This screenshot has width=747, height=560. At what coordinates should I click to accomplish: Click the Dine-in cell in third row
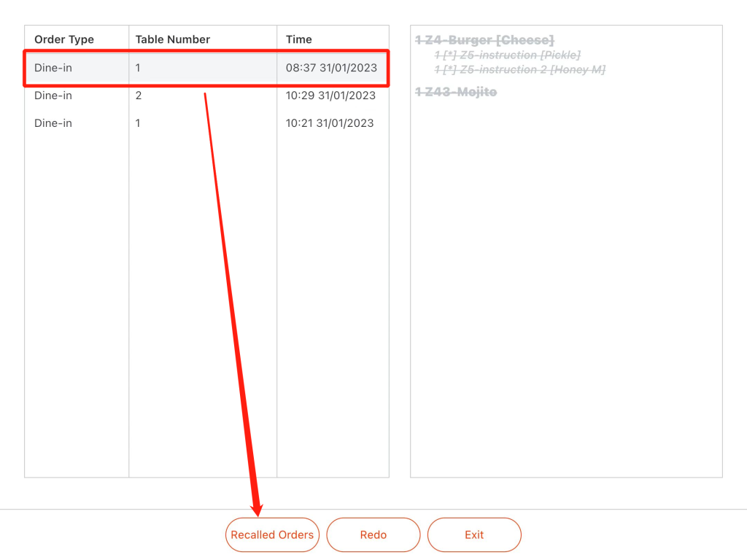pos(53,123)
